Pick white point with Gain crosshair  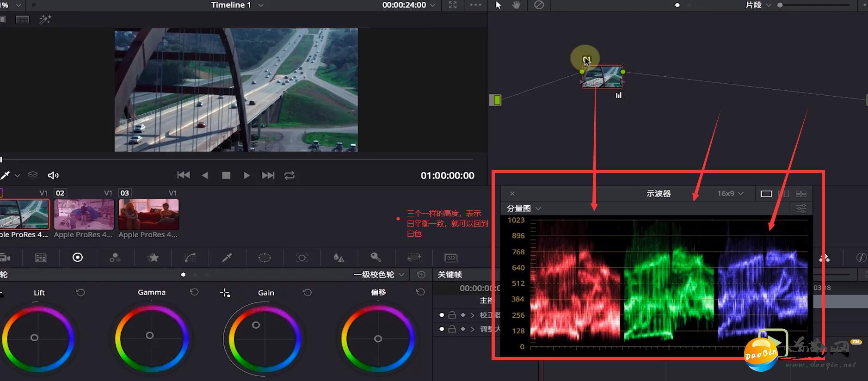click(225, 293)
